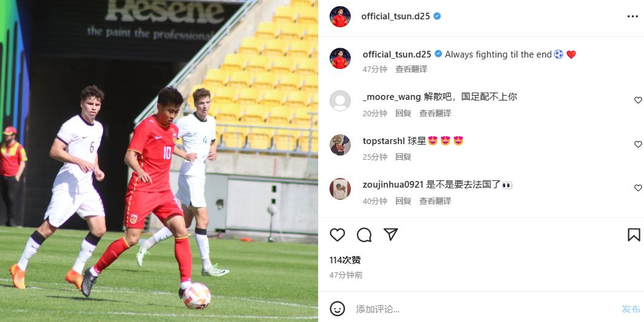View translation of the caption
Image resolution: width=644 pixels, height=322 pixels.
tap(411, 70)
